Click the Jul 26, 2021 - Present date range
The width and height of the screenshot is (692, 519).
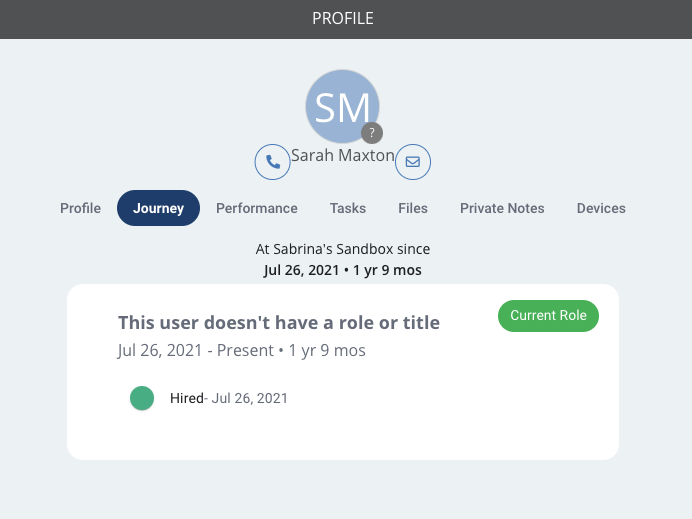(241, 350)
